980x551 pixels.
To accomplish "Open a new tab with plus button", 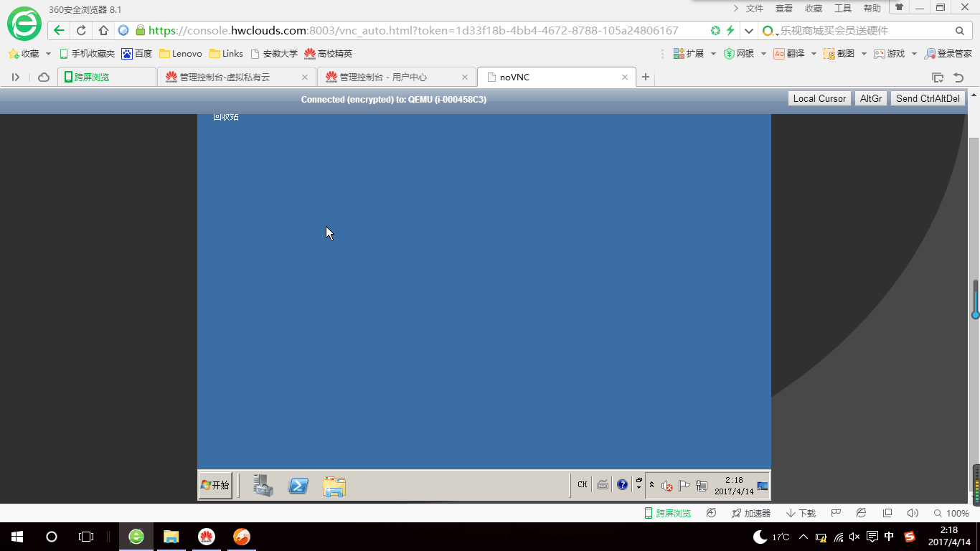I will tap(646, 77).
